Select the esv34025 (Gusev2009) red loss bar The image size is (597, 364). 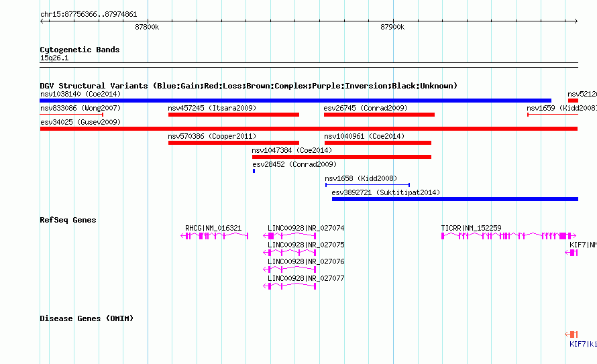[309, 129]
